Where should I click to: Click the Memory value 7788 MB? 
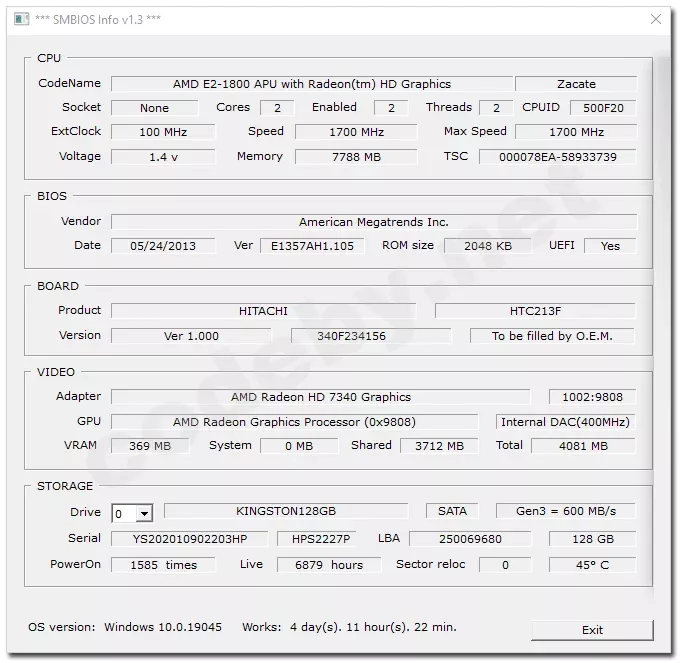click(356, 157)
